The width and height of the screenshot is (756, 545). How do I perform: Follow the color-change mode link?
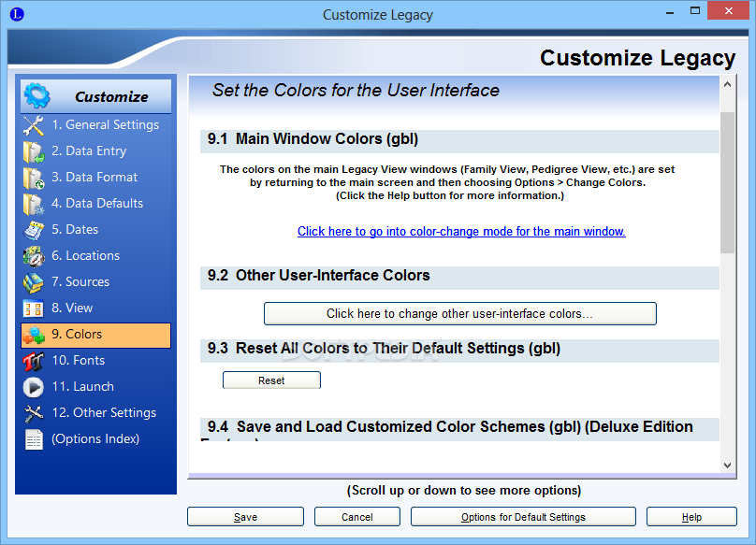(x=461, y=232)
